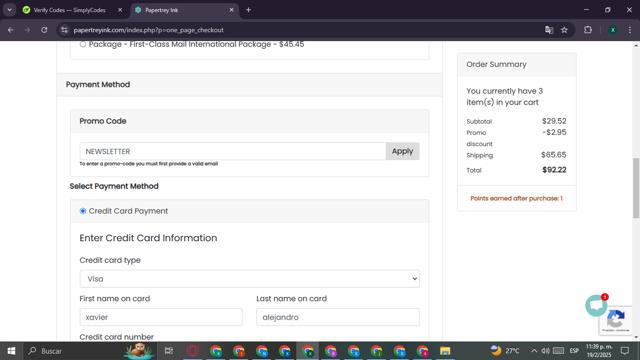Open File Explorer from the taskbar
This screenshot has width=640, height=360.
tap(445, 351)
